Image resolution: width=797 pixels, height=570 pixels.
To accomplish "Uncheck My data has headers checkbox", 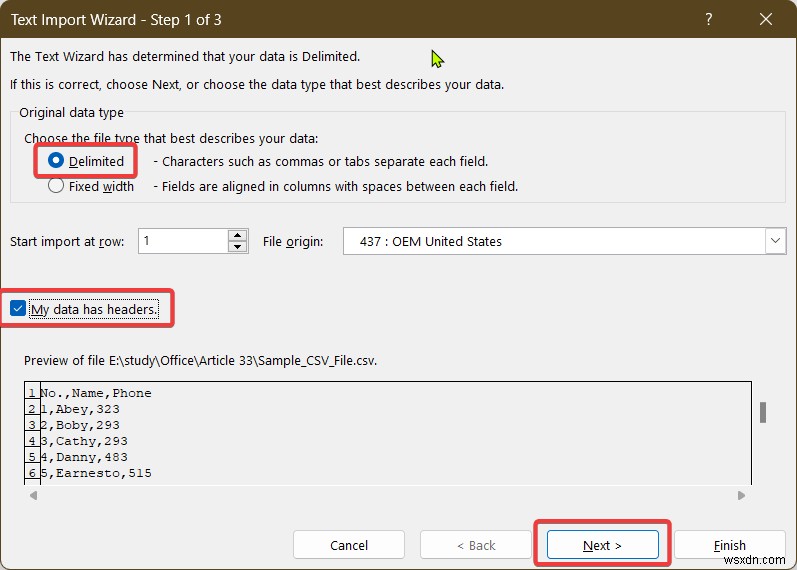I will pos(18,308).
